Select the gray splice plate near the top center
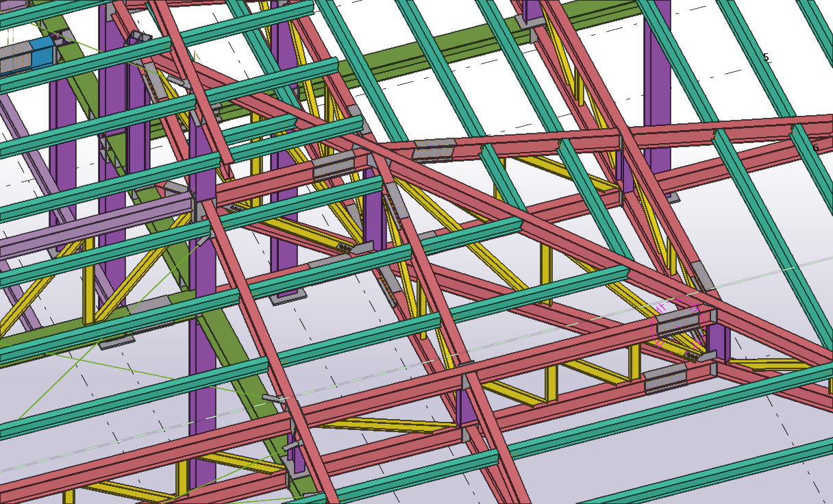833x504 pixels. [434, 149]
